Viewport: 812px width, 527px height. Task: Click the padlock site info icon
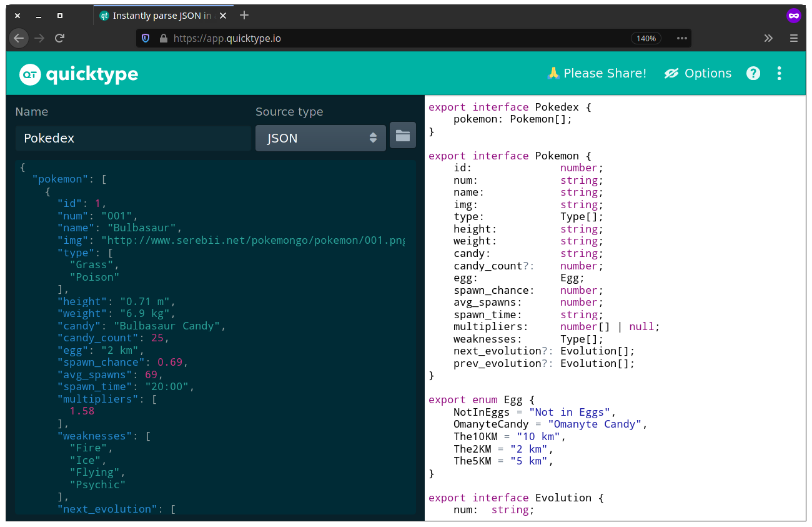coord(164,38)
